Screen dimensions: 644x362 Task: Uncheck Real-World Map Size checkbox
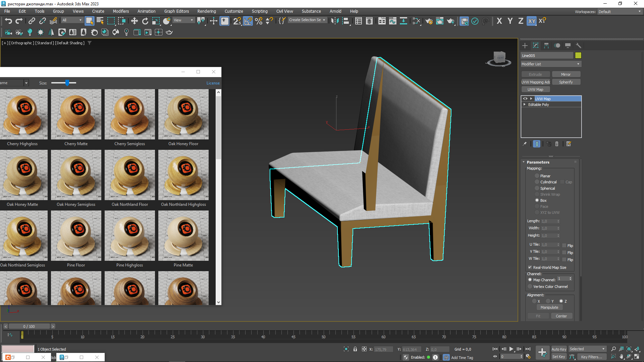pyautogui.click(x=530, y=267)
